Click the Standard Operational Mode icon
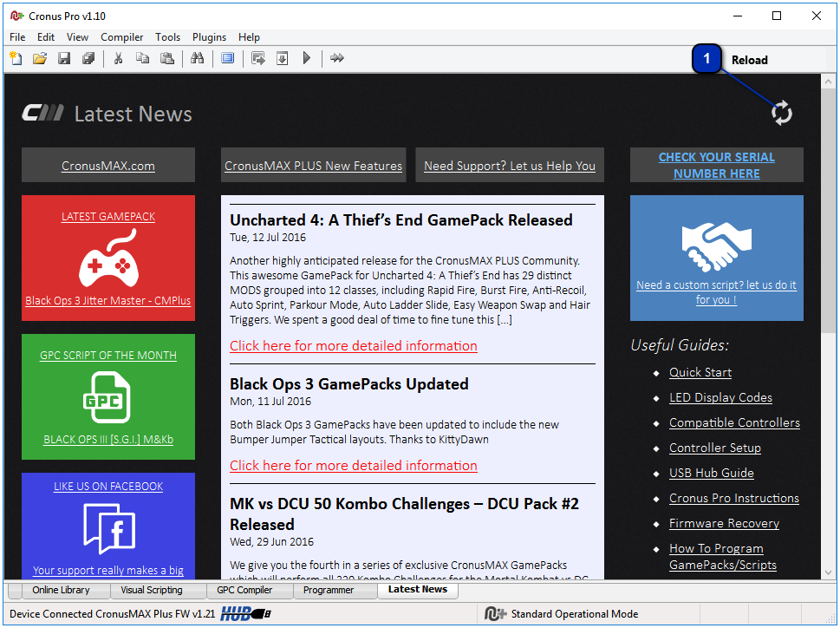Viewport: 840px width, 628px height. (x=495, y=613)
